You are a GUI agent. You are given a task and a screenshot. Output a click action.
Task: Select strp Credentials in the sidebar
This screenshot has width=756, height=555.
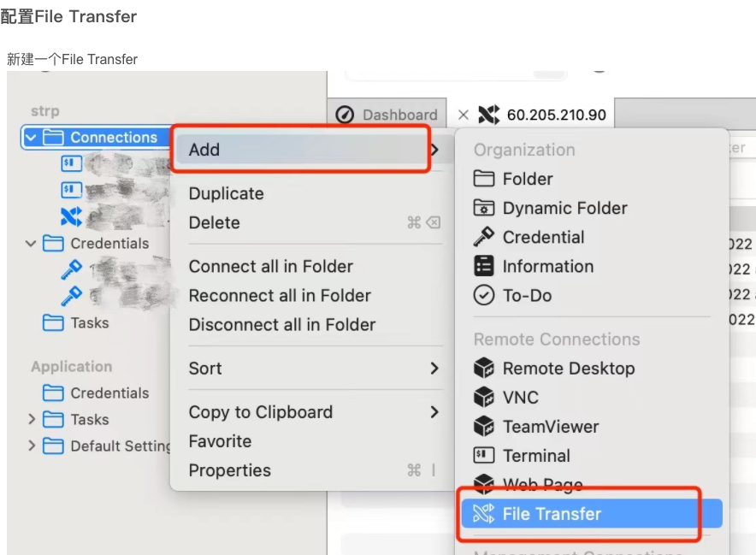coord(109,244)
